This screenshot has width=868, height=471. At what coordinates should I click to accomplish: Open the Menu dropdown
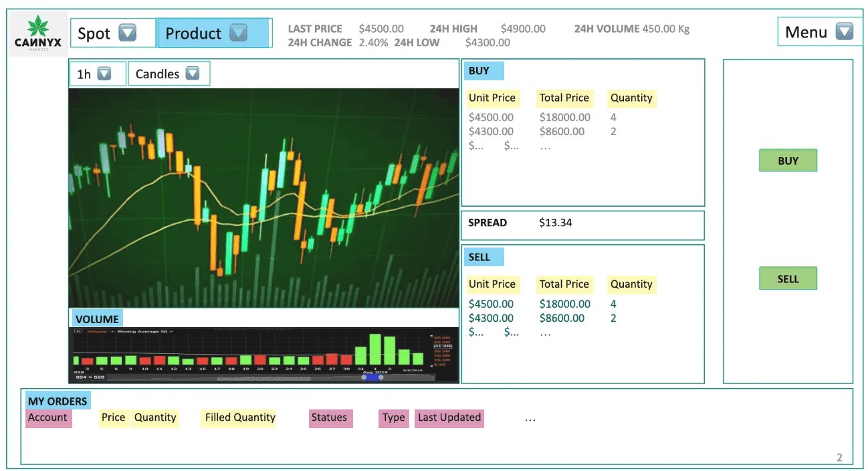(x=820, y=31)
